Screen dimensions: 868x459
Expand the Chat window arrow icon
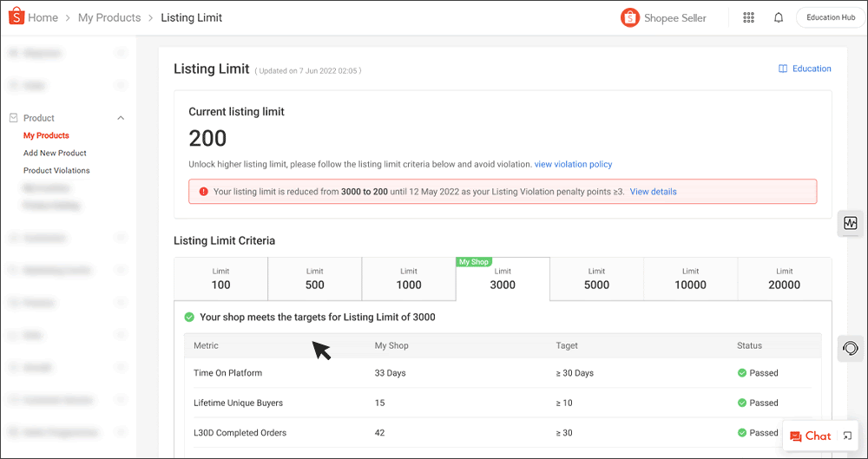tap(847, 436)
